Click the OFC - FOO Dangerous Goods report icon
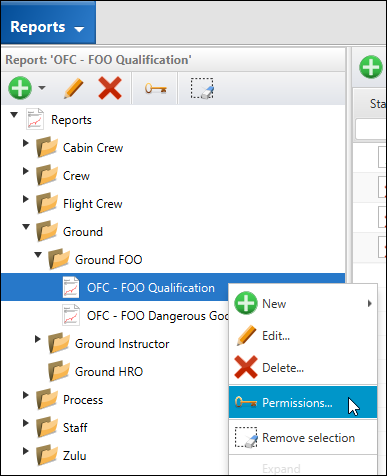 71,315
